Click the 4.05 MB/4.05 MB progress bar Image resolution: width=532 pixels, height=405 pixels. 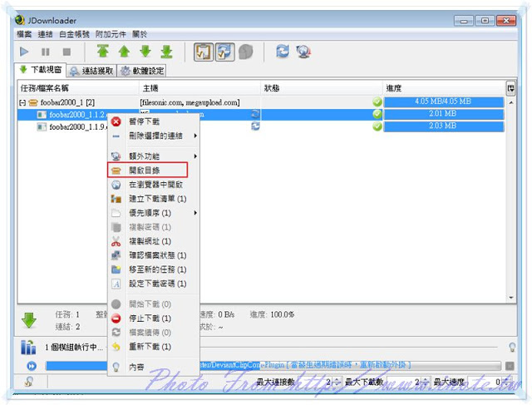443,101
